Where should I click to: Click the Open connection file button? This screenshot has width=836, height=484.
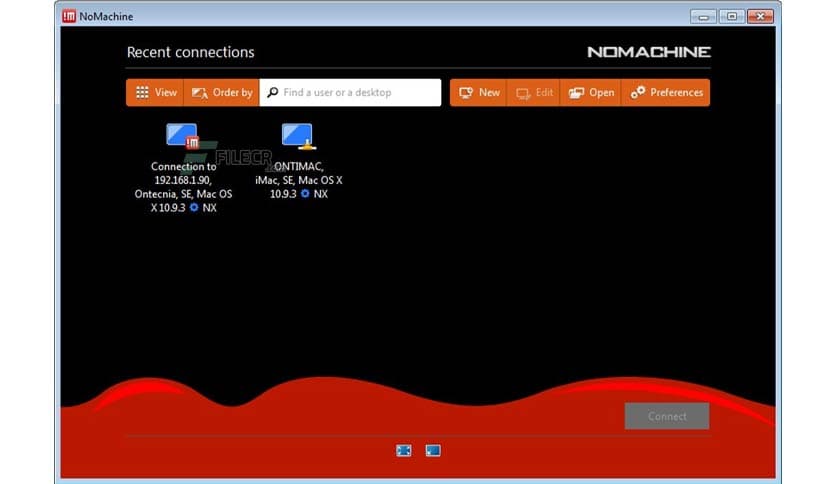pyautogui.click(x=591, y=93)
